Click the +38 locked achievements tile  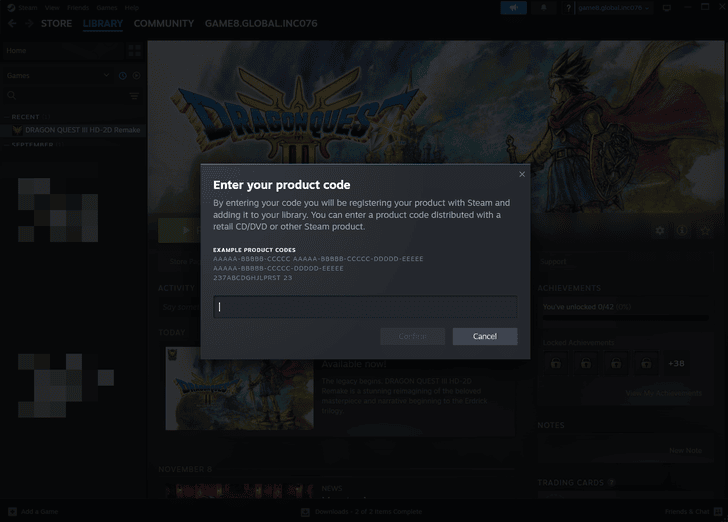click(676, 363)
